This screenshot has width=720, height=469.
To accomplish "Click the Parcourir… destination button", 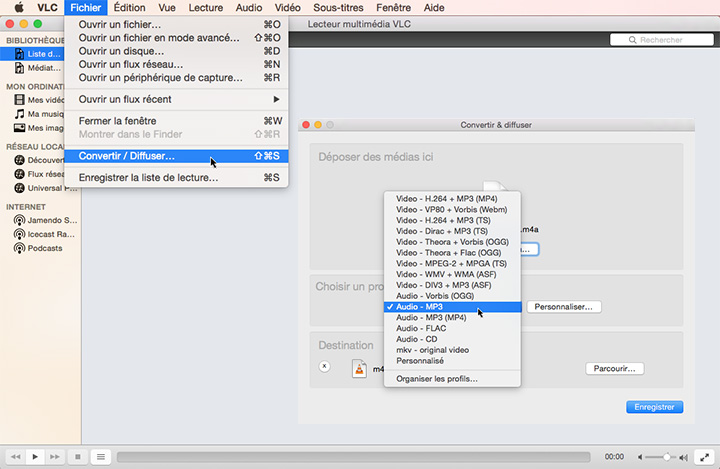I will (614, 368).
